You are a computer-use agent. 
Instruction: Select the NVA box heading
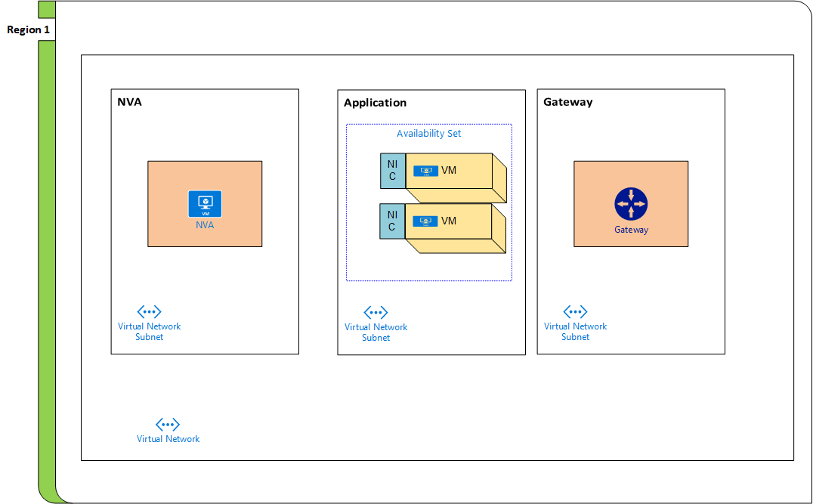click(130, 101)
